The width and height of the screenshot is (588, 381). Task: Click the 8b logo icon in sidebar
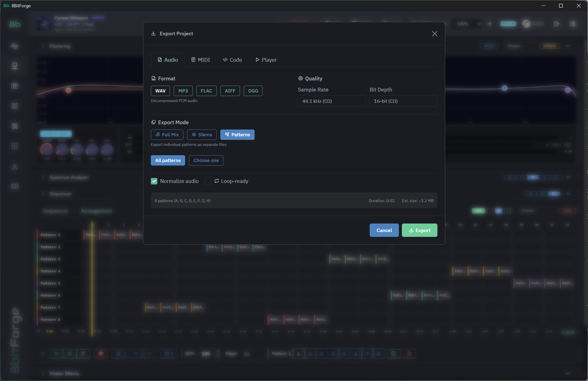tap(15, 24)
